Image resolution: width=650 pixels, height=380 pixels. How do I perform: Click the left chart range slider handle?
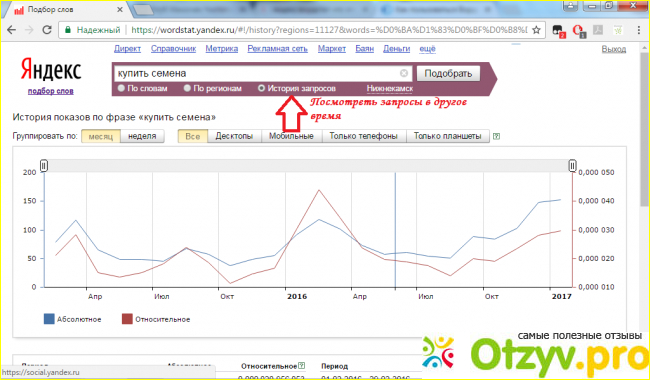point(44,166)
